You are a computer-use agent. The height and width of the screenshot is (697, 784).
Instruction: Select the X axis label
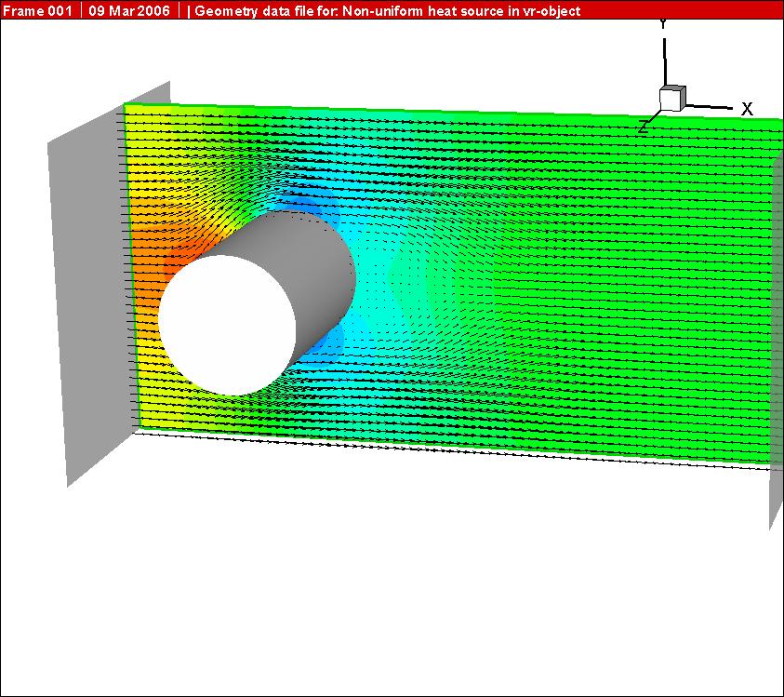pos(746,109)
